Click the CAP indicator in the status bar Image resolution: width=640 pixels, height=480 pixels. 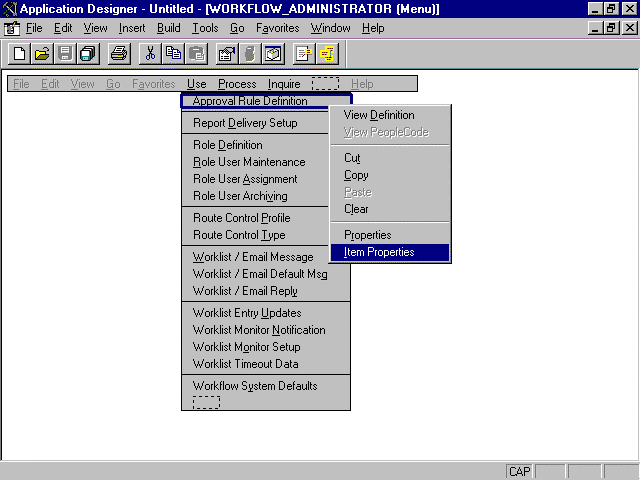point(520,472)
